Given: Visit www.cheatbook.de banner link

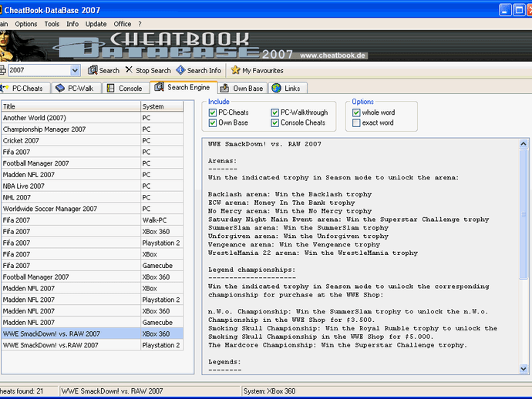Looking at the screenshot, I should point(332,55).
